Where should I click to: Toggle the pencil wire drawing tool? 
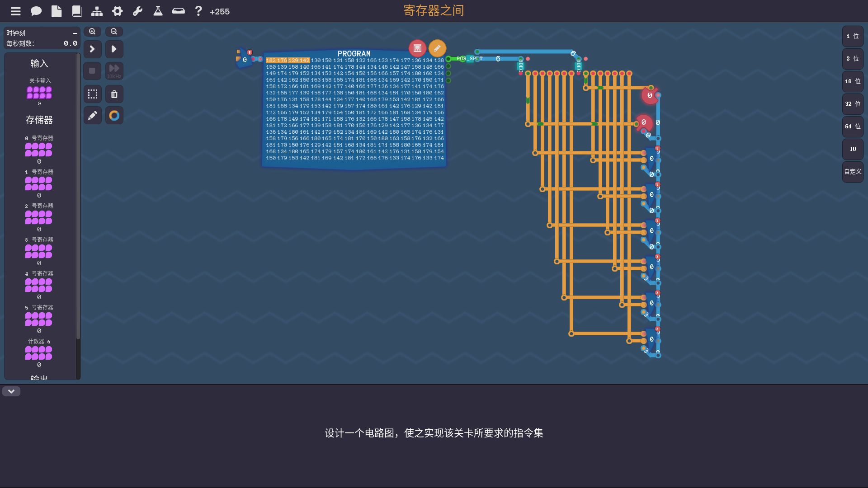[92, 116]
